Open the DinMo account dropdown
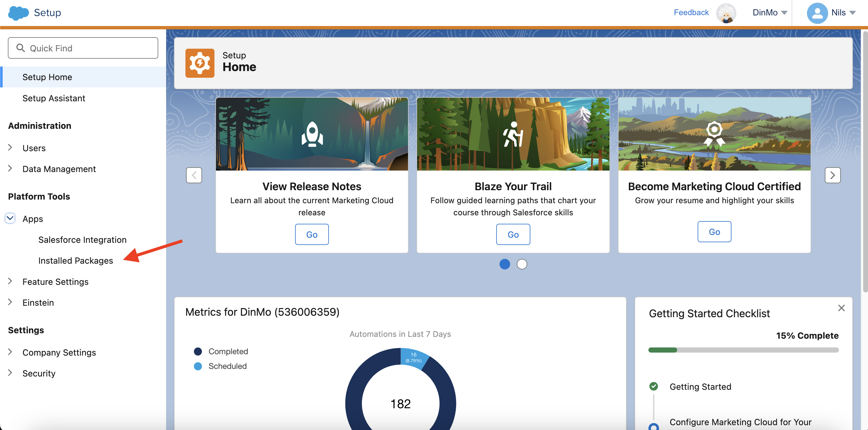The image size is (868, 430). [770, 13]
